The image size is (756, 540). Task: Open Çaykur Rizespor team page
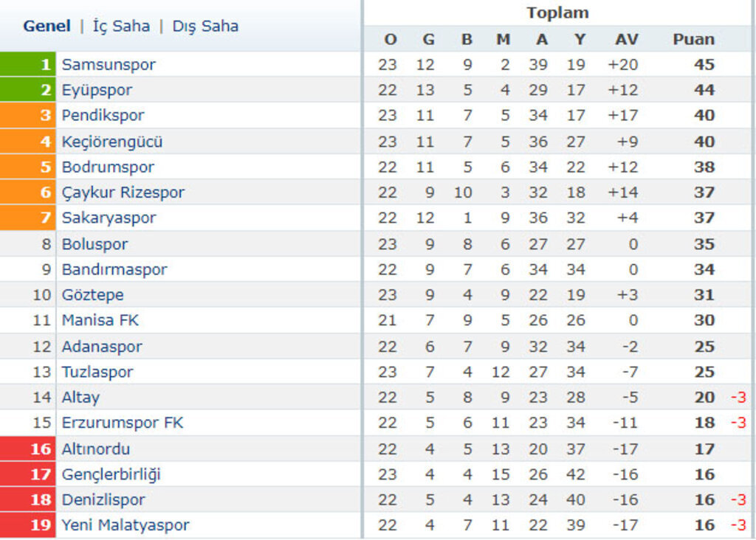(123, 193)
